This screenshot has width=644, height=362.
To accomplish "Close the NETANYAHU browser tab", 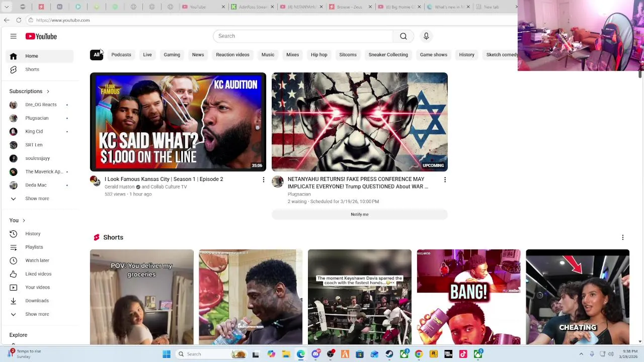I will pyautogui.click(x=322, y=7).
